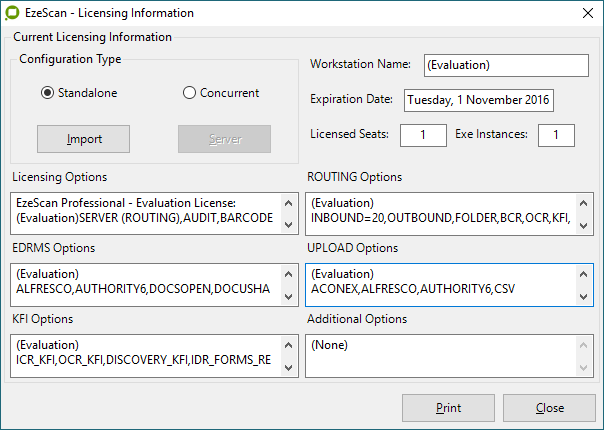Image resolution: width=604 pixels, height=430 pixels.
Task: Click the Expiration Date field
Action: [479, 101]
